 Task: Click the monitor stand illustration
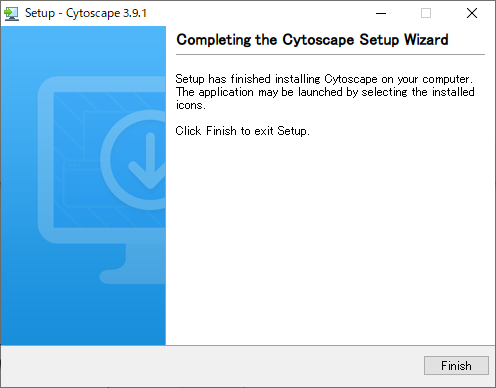click(x=133, y=264)
